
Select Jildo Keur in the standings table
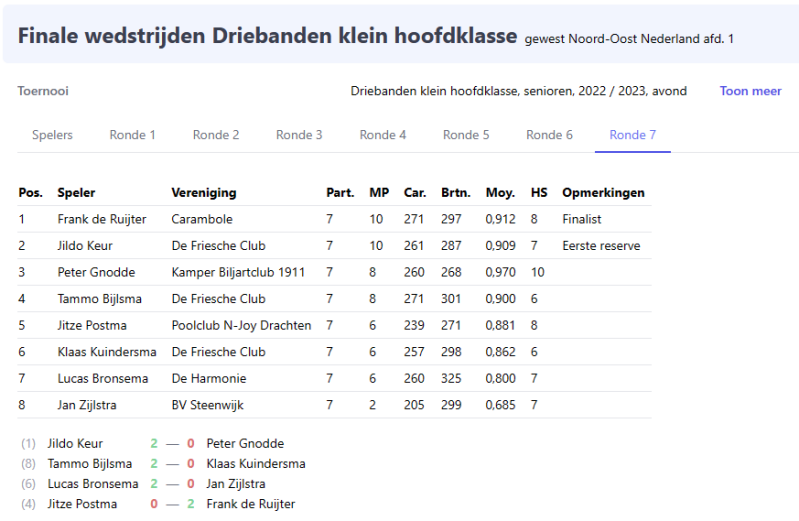(85, 246)
